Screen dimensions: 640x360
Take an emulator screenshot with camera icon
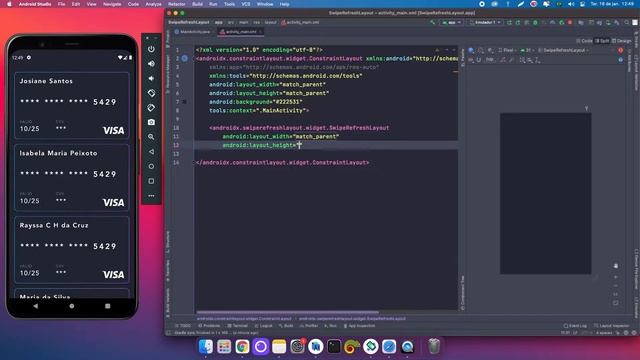(x=151, y=122)
